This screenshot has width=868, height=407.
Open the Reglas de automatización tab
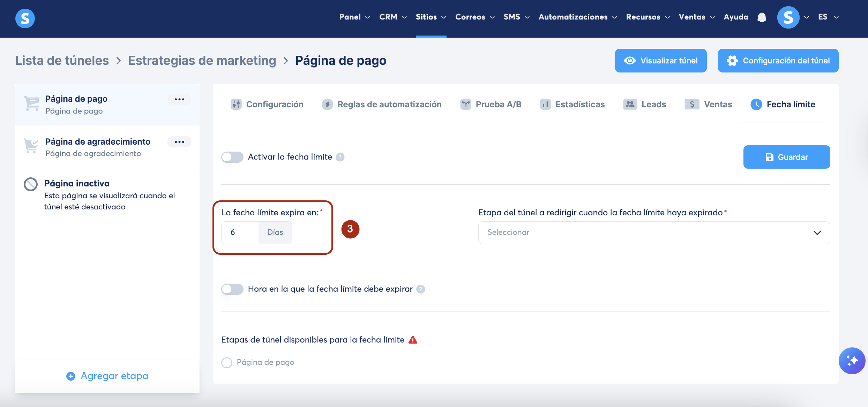tap(382, 104)
